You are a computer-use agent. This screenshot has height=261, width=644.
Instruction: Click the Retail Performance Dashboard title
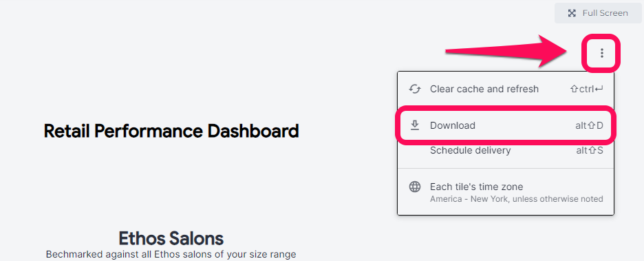[171, 132]
